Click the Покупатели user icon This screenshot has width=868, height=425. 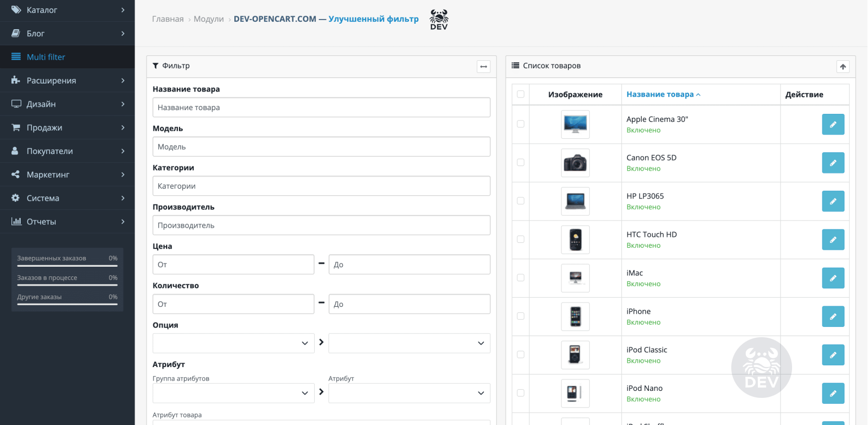[x=15, y=151]
